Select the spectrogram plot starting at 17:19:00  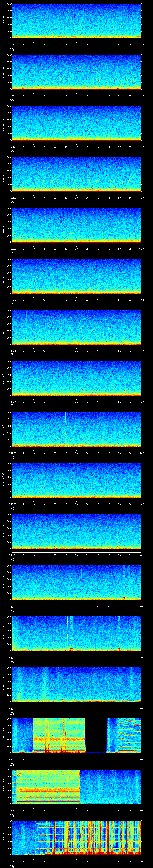[77, 787]
